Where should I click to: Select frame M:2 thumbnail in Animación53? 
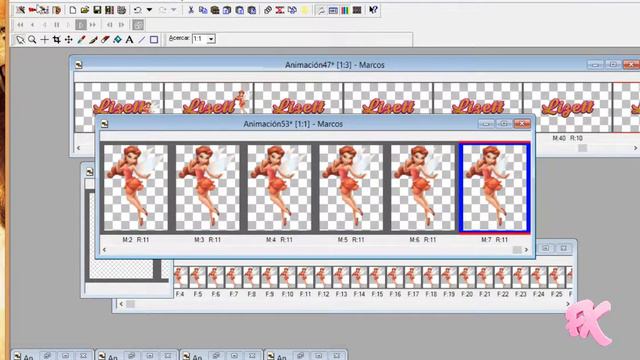(136, 188)
